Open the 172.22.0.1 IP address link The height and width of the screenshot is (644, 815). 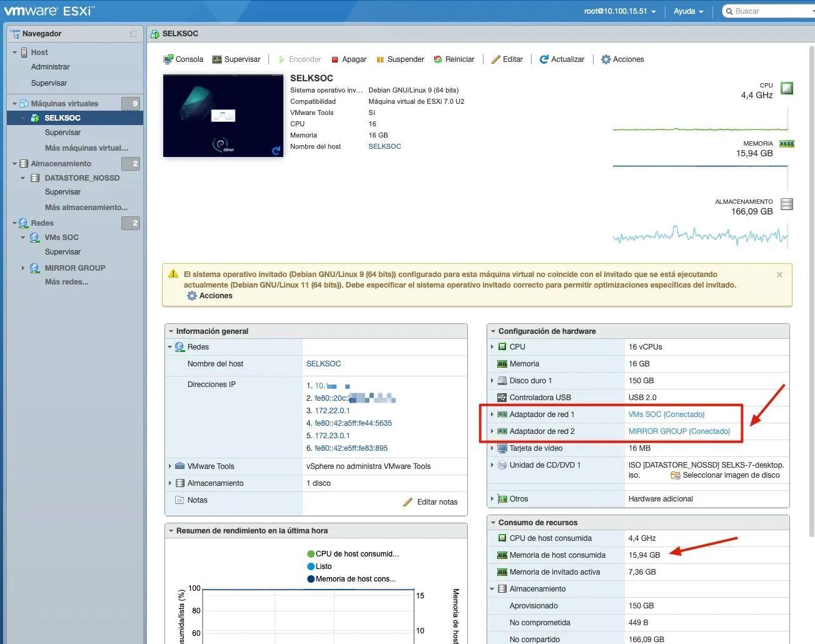332,411
